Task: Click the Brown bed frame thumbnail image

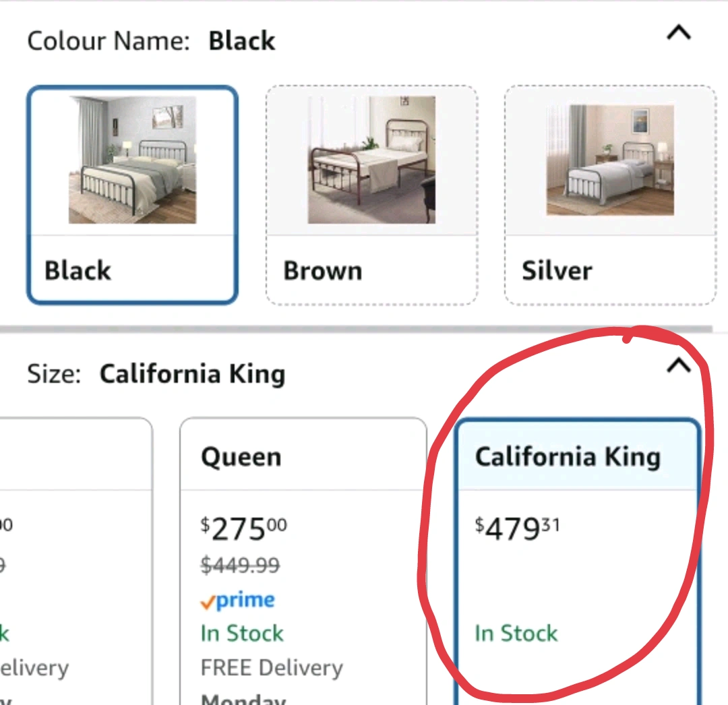Action: tap(371, 160)
